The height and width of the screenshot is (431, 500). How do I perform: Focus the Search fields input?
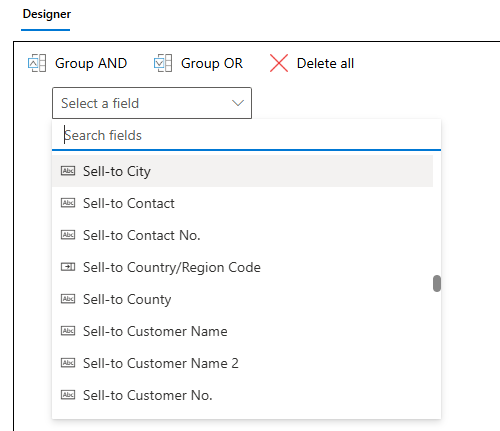tap(246, 135)
